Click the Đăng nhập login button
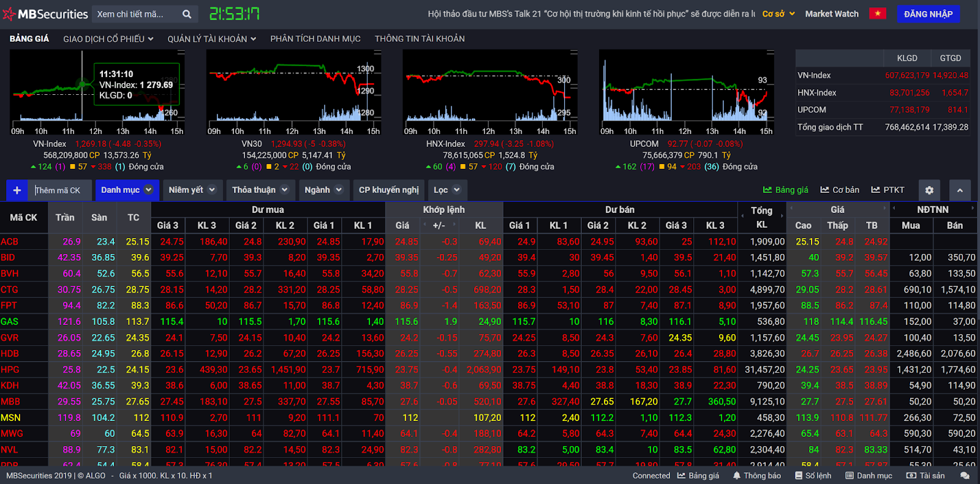The image size is (980, 484). (x=929, y=13)
